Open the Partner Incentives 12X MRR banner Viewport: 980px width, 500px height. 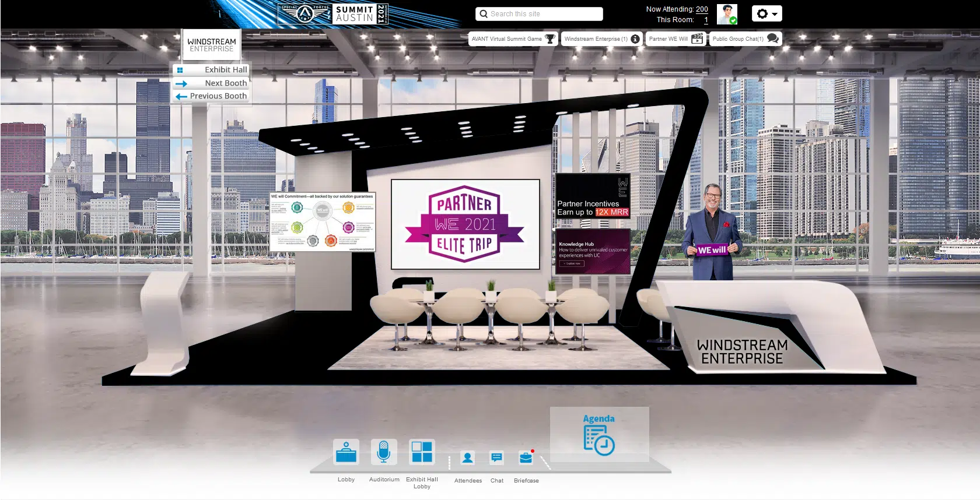click(593, 196)
